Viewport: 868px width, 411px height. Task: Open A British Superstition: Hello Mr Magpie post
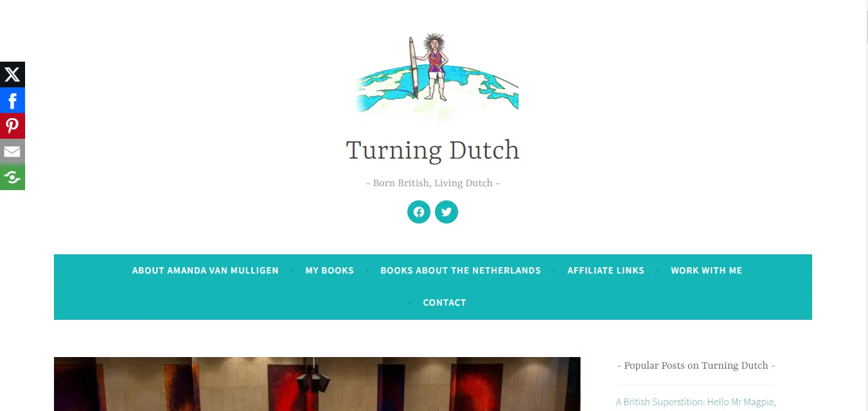click(696, 402)
